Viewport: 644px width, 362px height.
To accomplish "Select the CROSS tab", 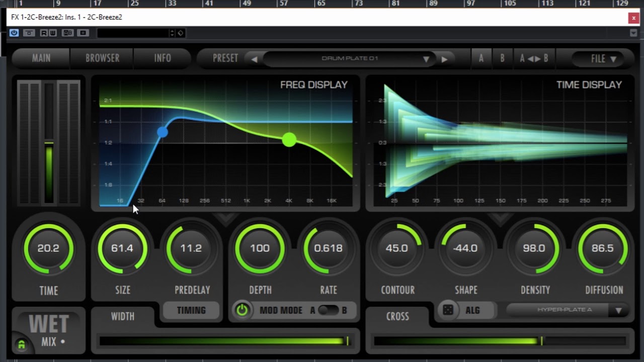I will coord(397,316).
